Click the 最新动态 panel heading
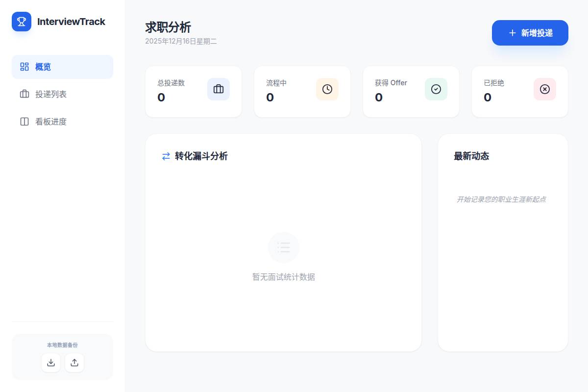588x392 pixels. pos(471,156)
